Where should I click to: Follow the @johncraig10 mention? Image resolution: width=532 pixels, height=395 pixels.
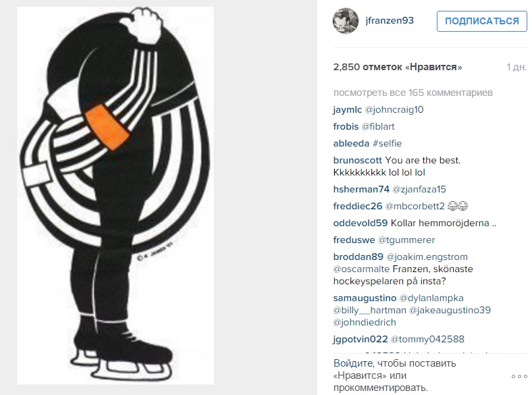click(x=394, y=109)
